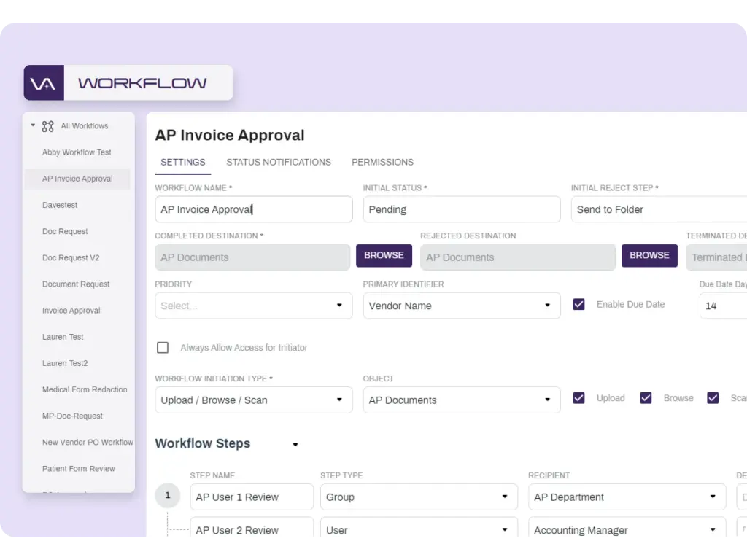Screen dimensions: 747x560
Task: Select Medical Form Redaction workflow
Action: 85,389
